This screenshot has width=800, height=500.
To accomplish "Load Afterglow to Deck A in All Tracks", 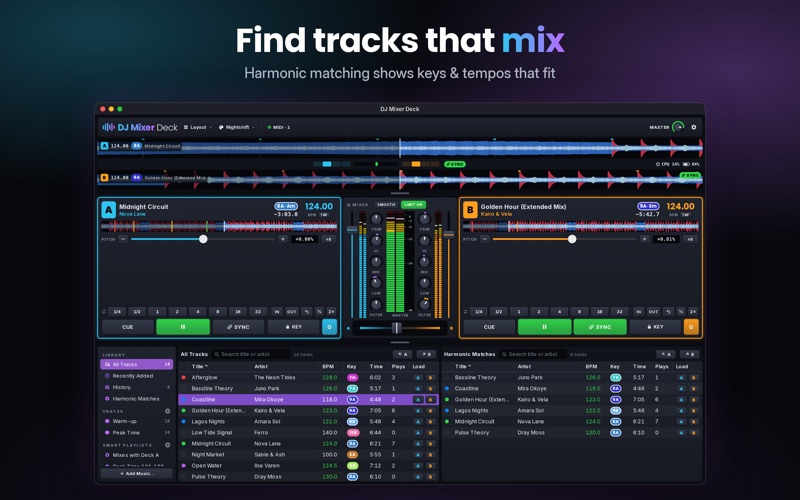I will [x=418, y=378].
